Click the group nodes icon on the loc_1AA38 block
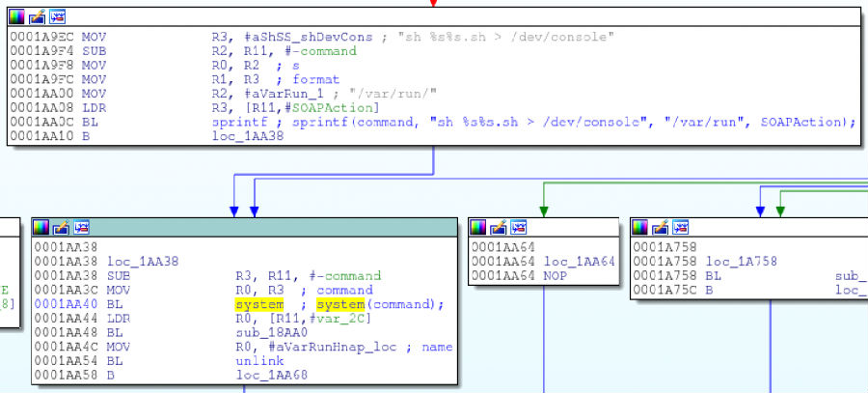This screenshot has height=393, width=868. [x=83, y=228]
